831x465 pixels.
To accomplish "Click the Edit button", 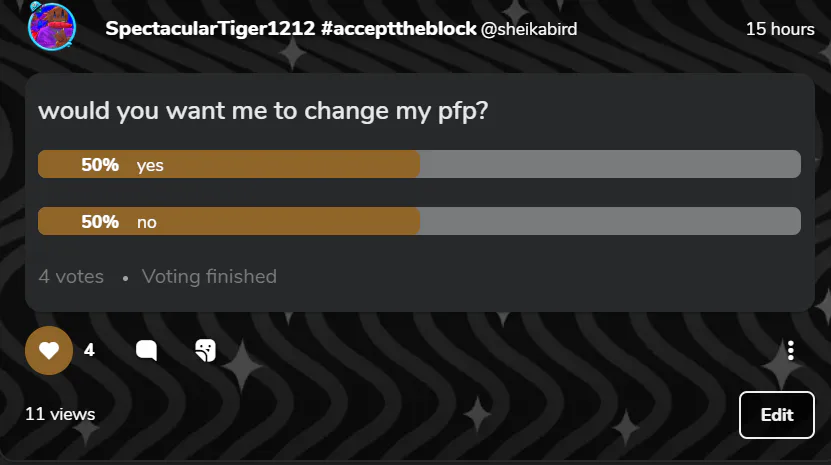I will tap(776, 415).
